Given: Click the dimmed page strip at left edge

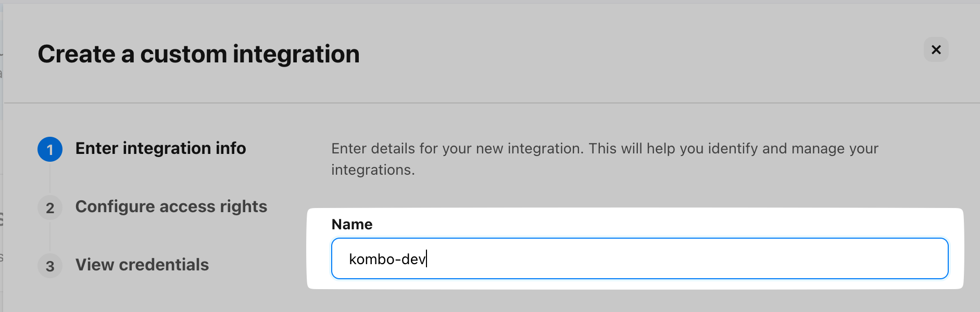Looking at the screenshot, I should click(2, 156).
